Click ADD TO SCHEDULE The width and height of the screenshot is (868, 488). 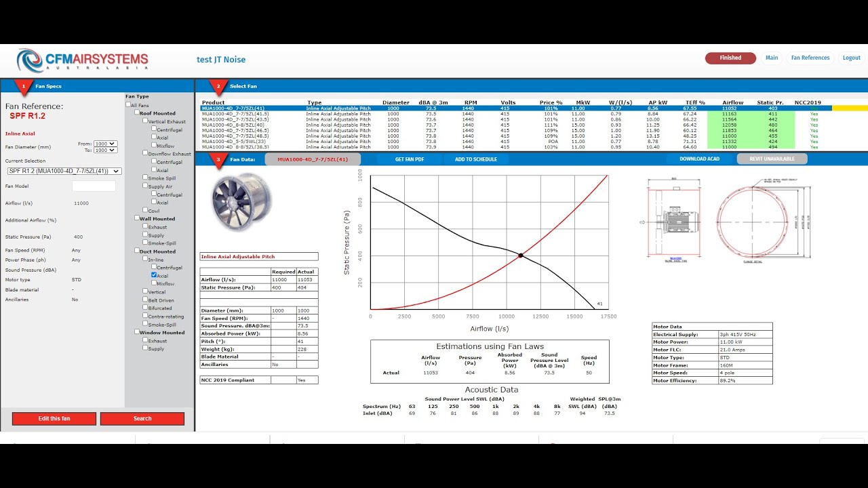pyautogui.click(x=476, y=159)
